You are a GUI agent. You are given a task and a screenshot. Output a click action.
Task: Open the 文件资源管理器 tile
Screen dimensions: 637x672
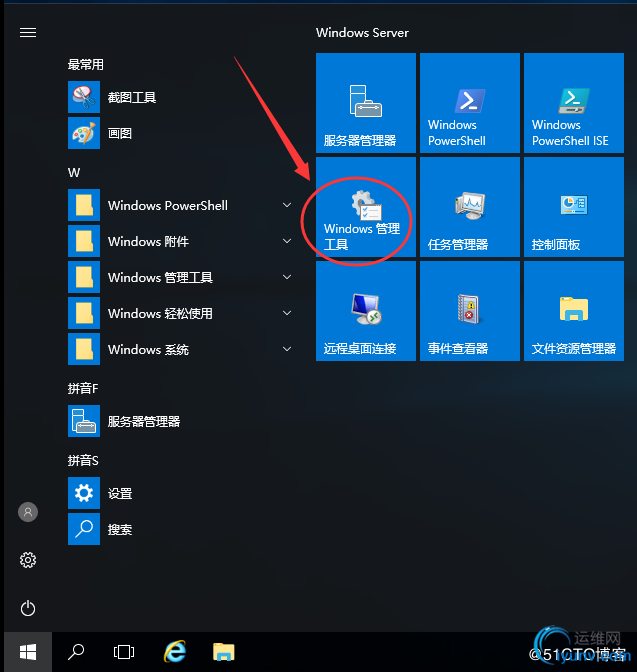point(574,311)
